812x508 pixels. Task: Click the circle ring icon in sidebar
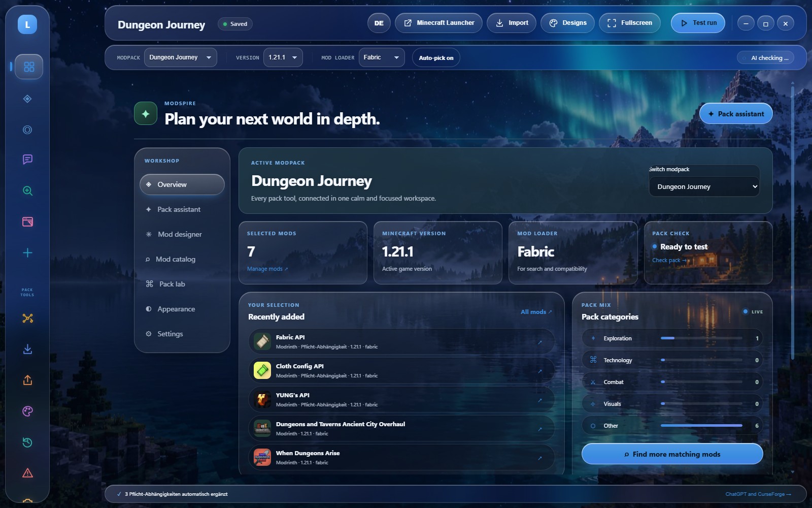pos(28,130)
